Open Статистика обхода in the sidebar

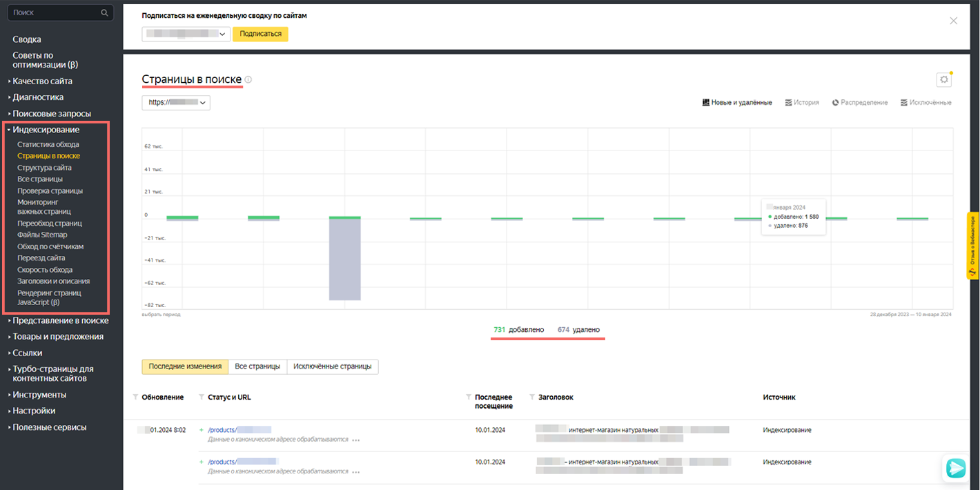[x=48, y=144]
